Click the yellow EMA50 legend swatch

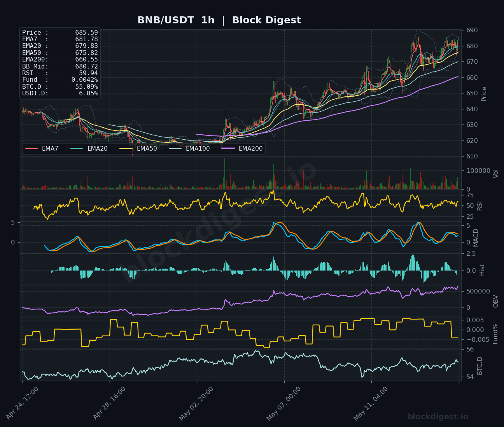coord(126,149)
